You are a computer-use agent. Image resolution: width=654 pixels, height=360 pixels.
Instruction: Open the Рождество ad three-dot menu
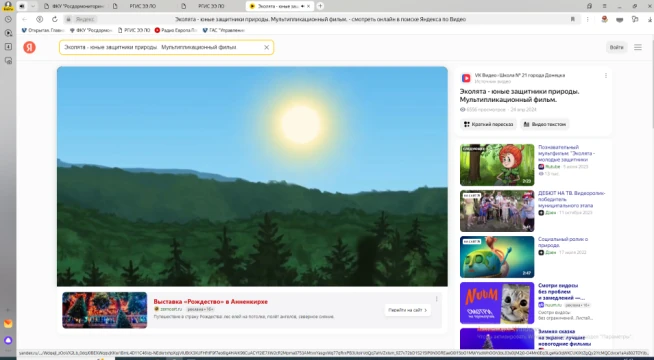(x=437, y=299)
